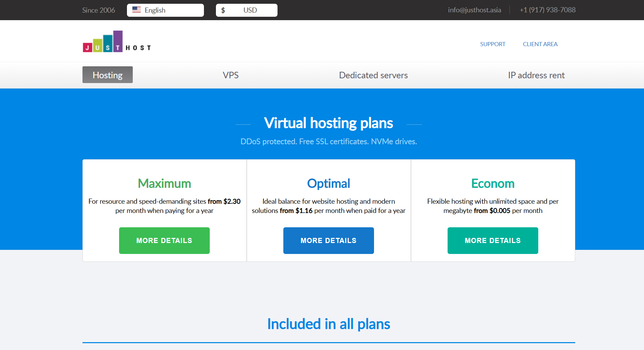This screenshot has height=350, width=644.
Task: Open the VPS tab
Action: (x=231, y=75)
